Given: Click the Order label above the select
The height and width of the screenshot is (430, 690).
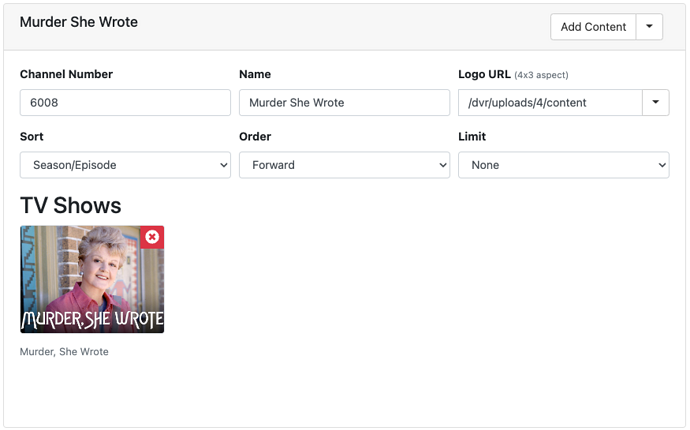Looking at the screenshot, I should tap(255, 136).
